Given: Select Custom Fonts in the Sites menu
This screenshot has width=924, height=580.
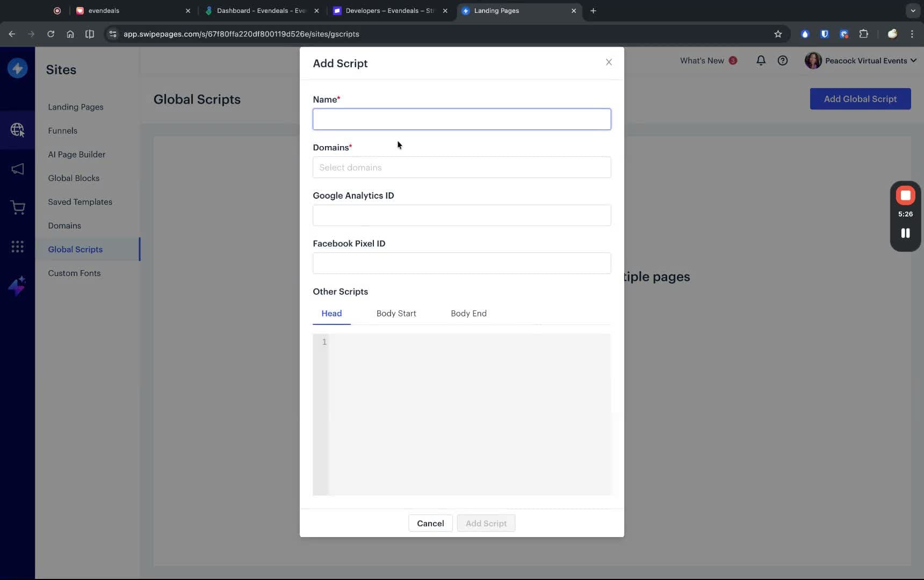Looking at the screenshot, I should click(74, 273).
